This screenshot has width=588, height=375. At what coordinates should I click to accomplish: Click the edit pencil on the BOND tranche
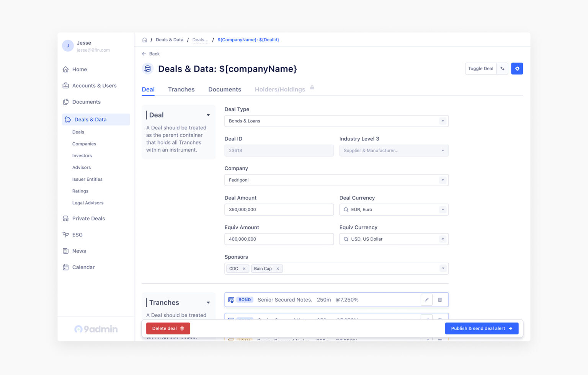tap(426, 300)
